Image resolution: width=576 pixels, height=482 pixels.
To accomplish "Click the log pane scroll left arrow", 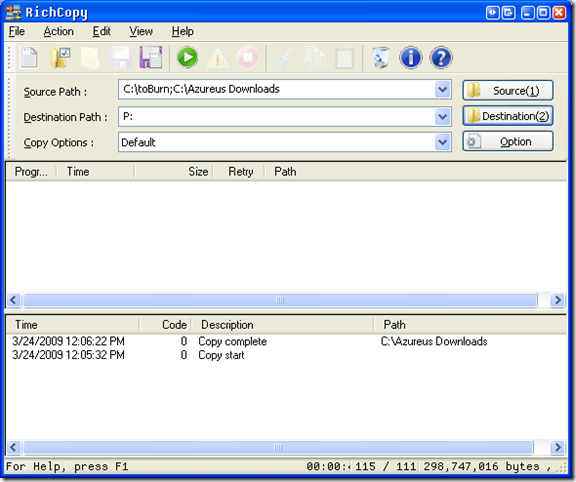I will [x=14, y=447].
